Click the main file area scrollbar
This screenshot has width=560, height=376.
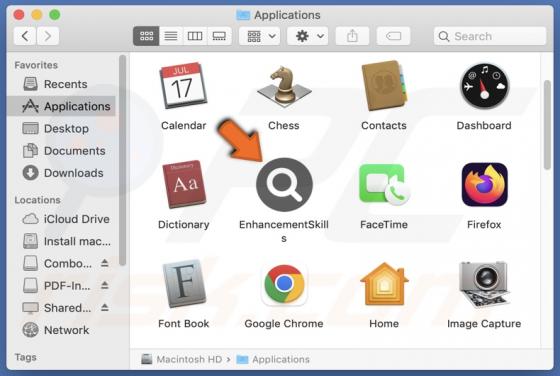pos(547,125)
